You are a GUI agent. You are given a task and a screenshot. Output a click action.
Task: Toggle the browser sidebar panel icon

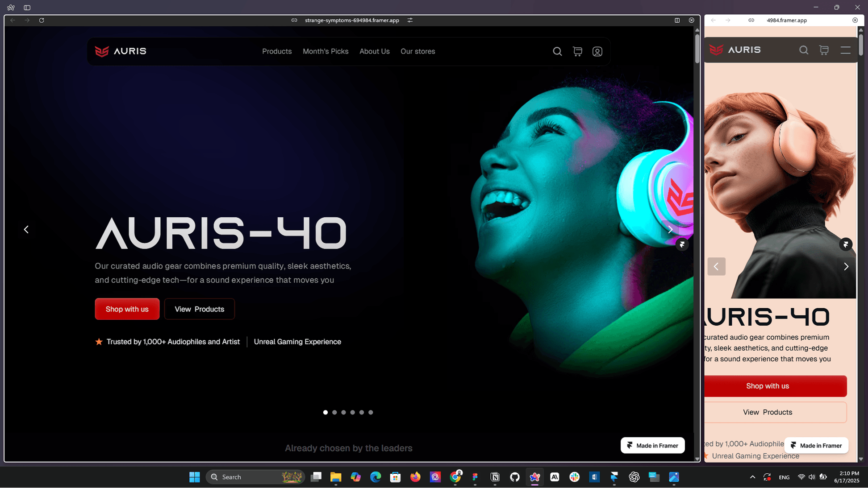coord(27,8)
